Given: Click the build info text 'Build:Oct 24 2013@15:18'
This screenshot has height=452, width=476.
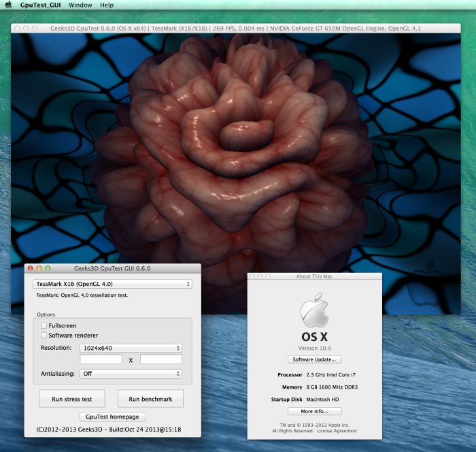Looking at the screenshot, I should click(x=145, y=430).
